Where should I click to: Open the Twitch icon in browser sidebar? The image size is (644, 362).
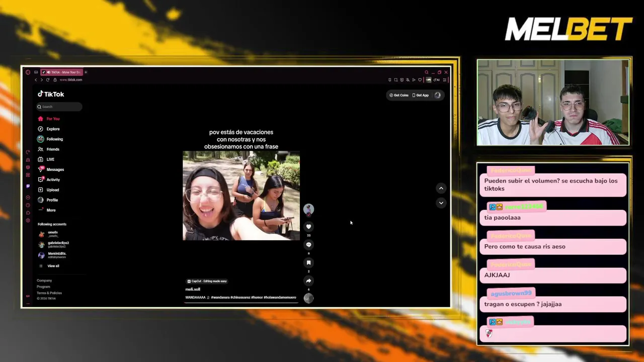pyautogui.click(x=28, y=186)
